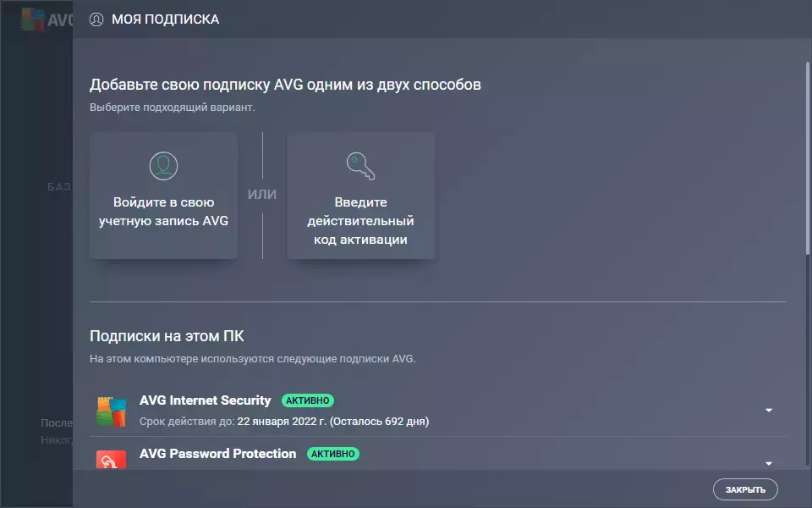Click the key icon for activation code

[360, 166]
